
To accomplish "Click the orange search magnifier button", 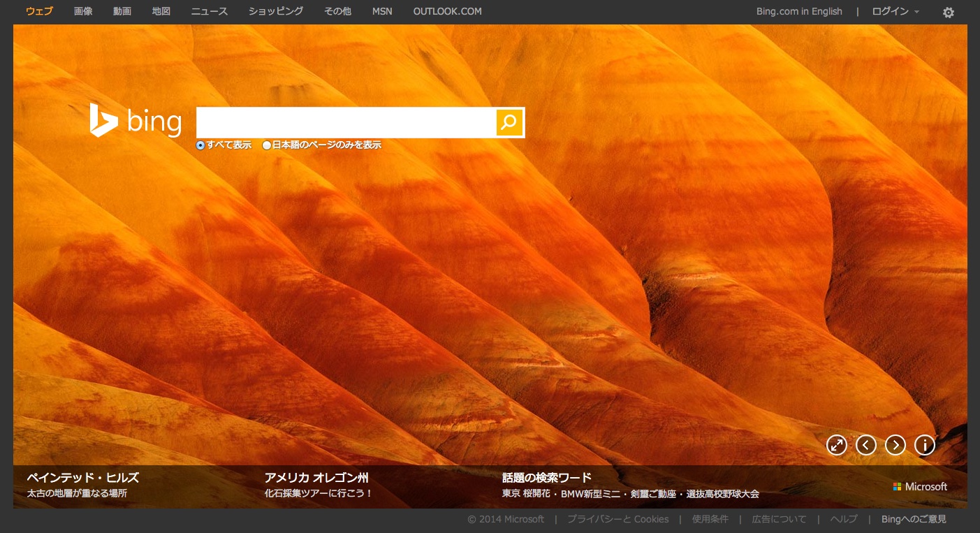I will [509, 122].
